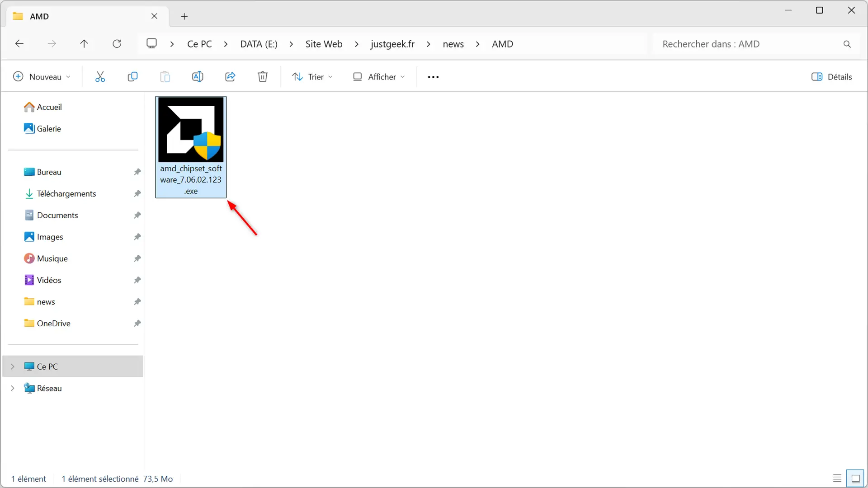Navigate to justgeek.fr in breadcrumb
868x488 pixels.
pyautogui.click(x=392, y=44)
